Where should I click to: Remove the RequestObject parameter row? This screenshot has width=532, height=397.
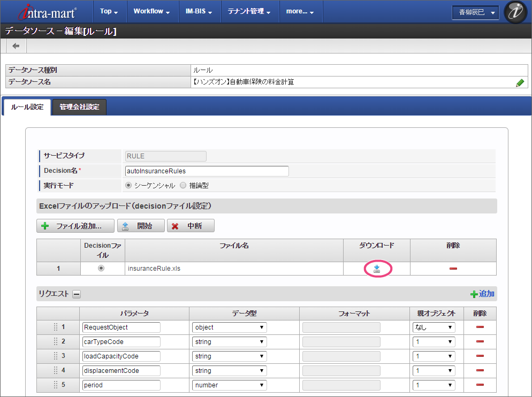tap(480, 327)
